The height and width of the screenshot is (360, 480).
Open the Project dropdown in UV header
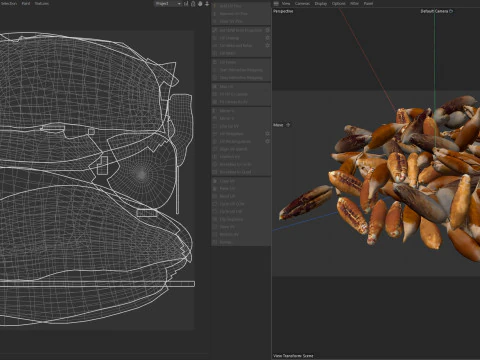click(168, 4)
